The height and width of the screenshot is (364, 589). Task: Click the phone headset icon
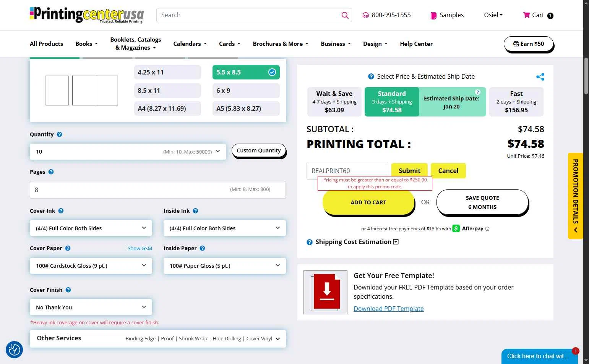[x=365, y=15]
